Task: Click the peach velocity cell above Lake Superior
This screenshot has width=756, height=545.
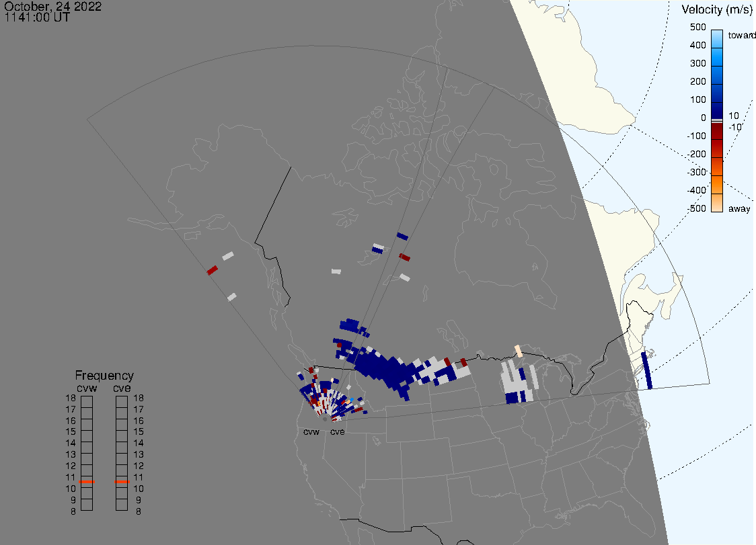Action: tap(519, 351)
